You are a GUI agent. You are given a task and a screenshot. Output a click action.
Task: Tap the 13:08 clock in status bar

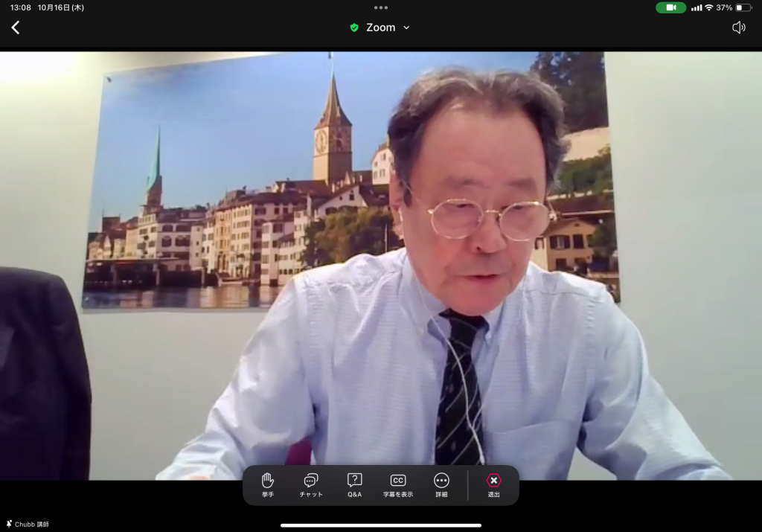coord(21,7)
